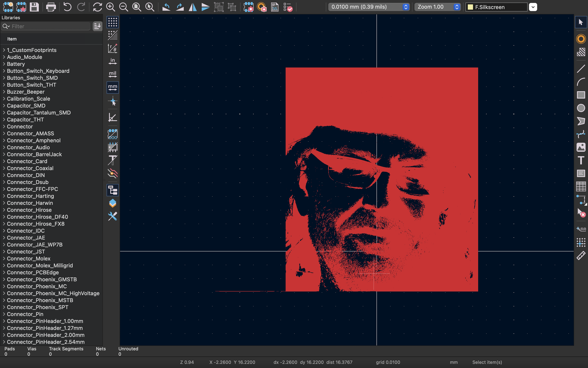Switch units to inches
This screenshot has height=368, width=588.
click(x=113, y=61)
